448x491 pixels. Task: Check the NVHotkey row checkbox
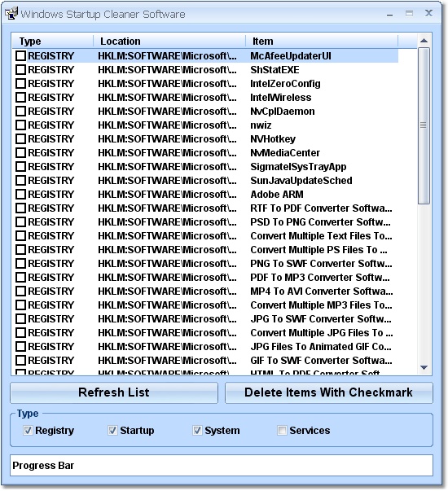[20, 139]
